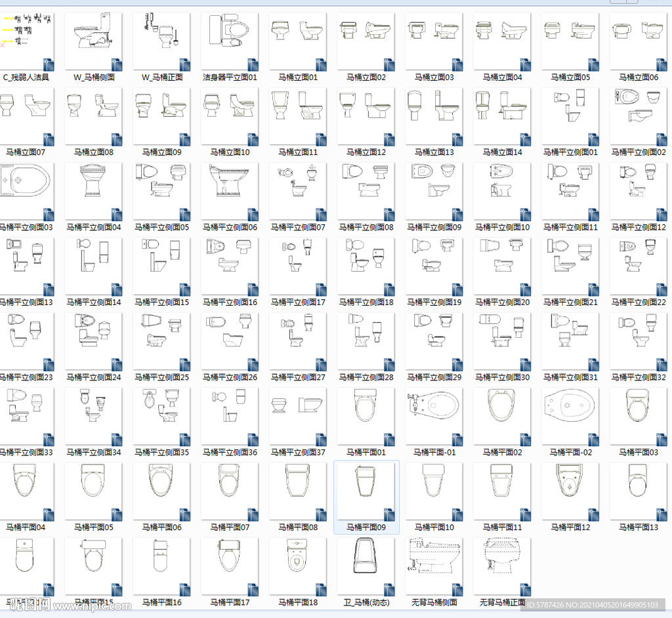Select the 马桶平面03 file icon
The height and width of the screenshot is (618, 672).
tap(639, 417)
